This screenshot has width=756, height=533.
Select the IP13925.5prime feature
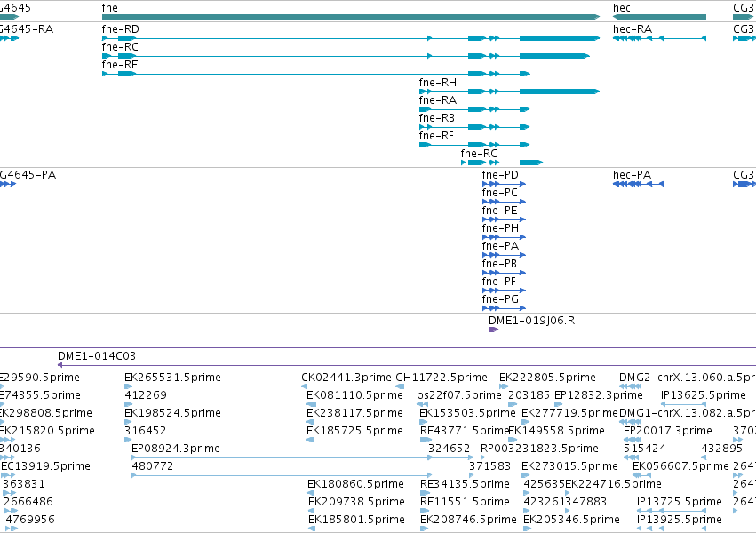[672, 529]
